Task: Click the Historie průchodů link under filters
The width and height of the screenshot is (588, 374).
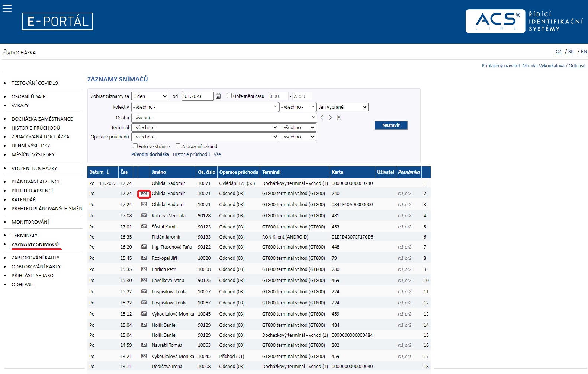Action: click(191, 154)
